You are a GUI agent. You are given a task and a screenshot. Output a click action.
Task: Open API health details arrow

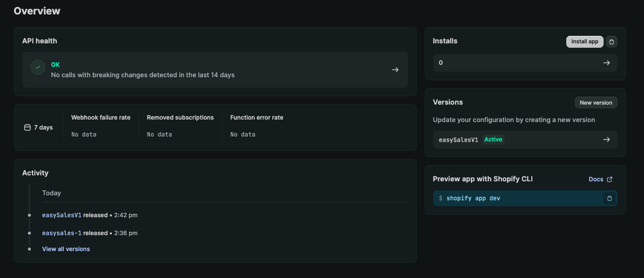click(x=395, y=70)
